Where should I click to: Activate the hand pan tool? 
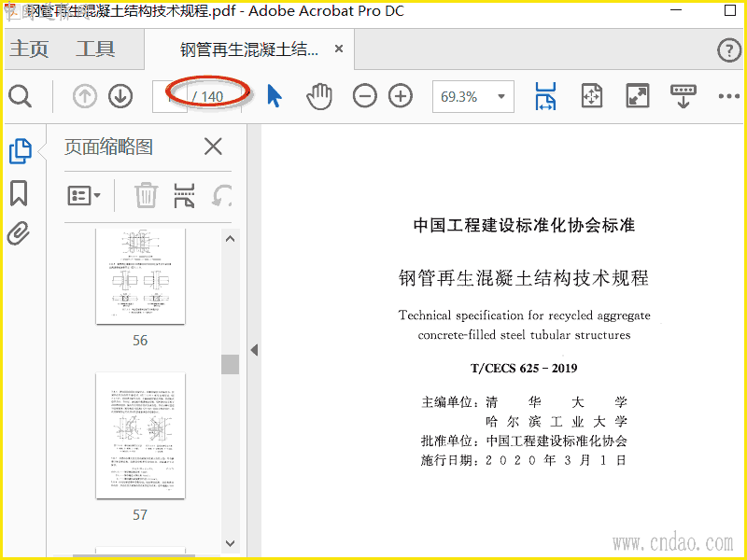318,96
